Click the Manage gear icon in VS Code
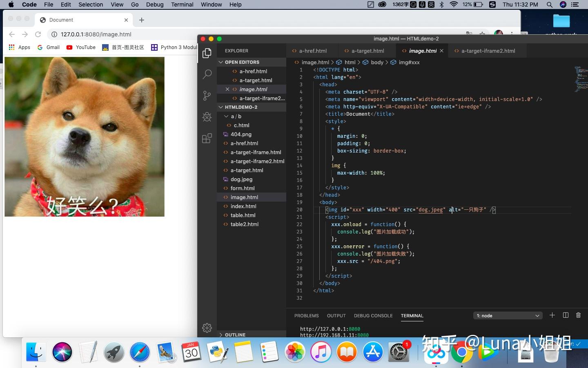 click(207, 328)
